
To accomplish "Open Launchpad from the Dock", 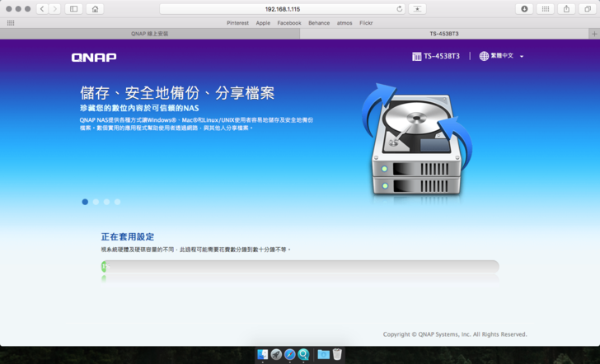I will tap(276, 354).
